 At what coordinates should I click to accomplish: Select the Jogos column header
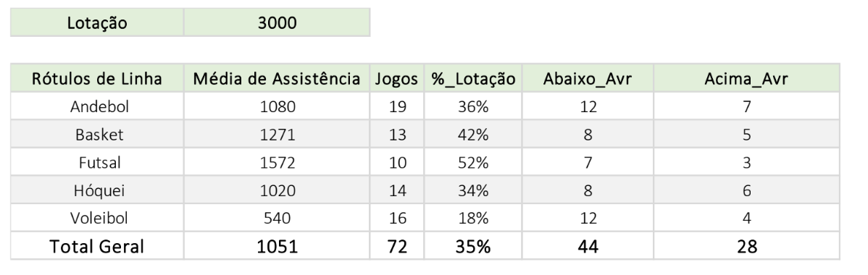(x=397, y=79)
